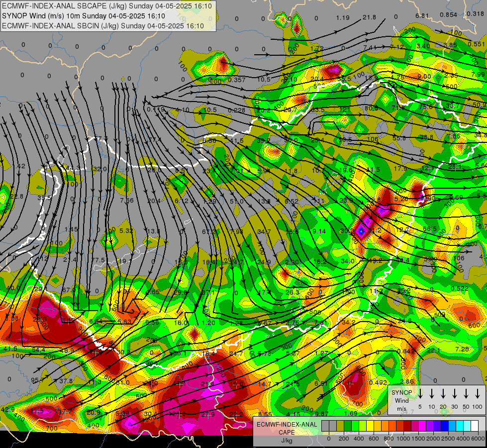Click the SYNOP wind arrow for 50 m/s
Screen dimensions: 487x448
(x=466, y=394)
